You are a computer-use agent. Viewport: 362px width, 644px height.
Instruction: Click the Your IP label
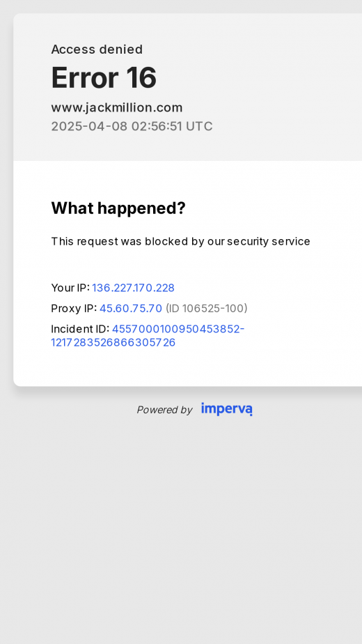[70, 288]
